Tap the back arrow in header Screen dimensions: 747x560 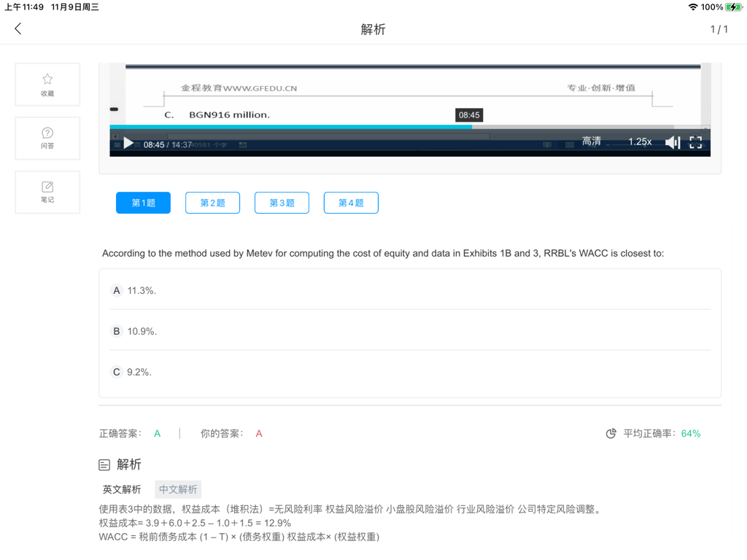click(18, 29)
